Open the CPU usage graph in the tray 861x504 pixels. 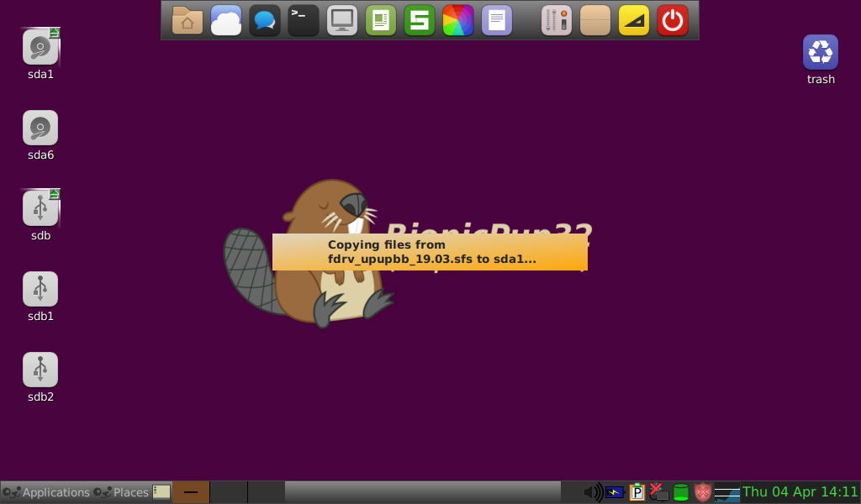(x=726, y=492)
